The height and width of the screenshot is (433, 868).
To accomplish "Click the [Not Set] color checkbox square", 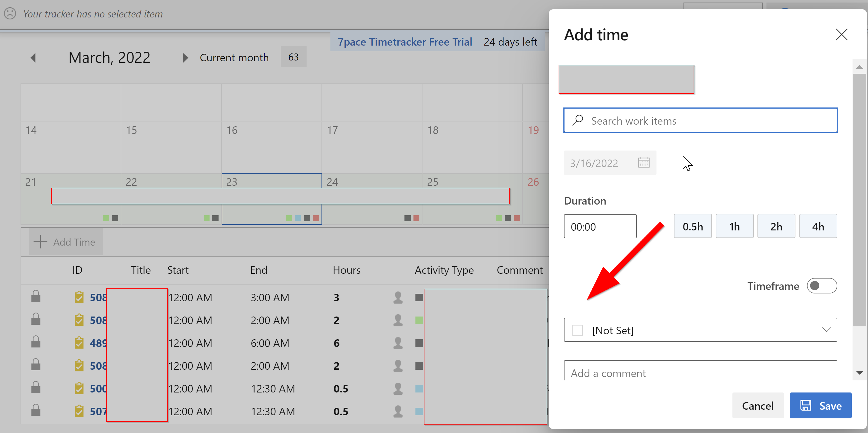I will pos(577,330).
